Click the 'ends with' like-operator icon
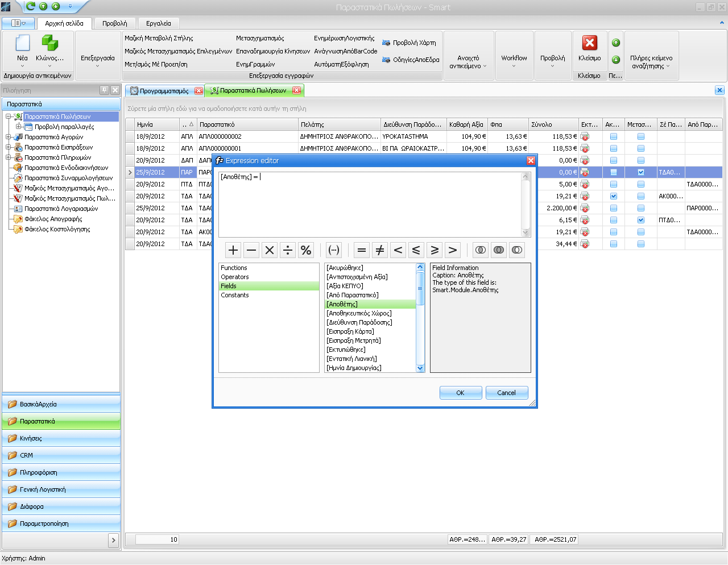Screen dimensions: 728x565 [517, 250]
